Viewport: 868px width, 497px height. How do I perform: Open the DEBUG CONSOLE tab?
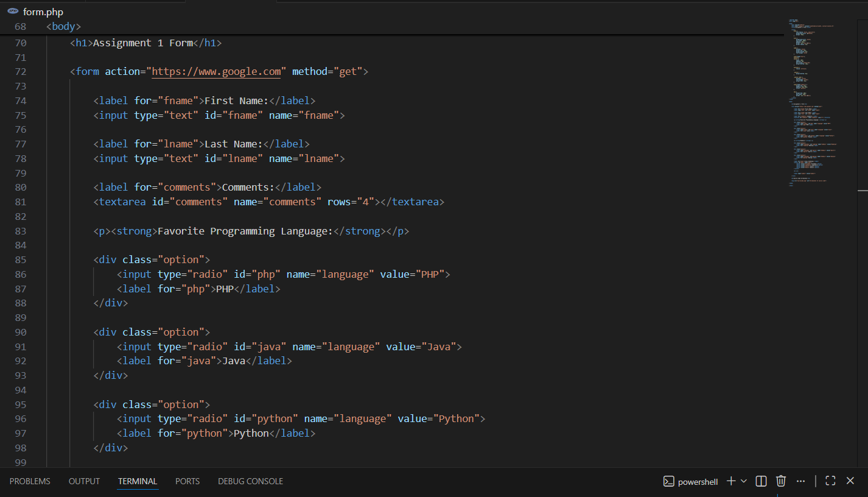coord(250,481)
